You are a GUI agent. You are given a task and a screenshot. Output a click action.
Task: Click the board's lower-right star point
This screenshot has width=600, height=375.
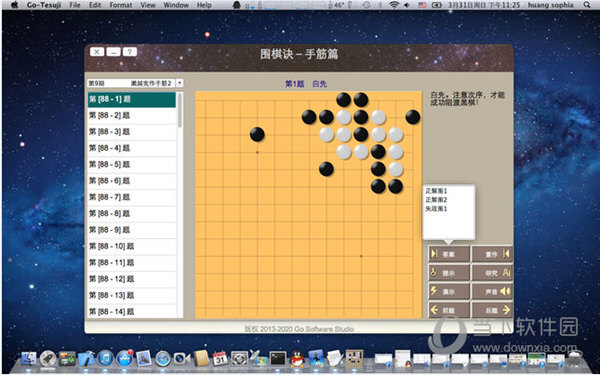361,256
